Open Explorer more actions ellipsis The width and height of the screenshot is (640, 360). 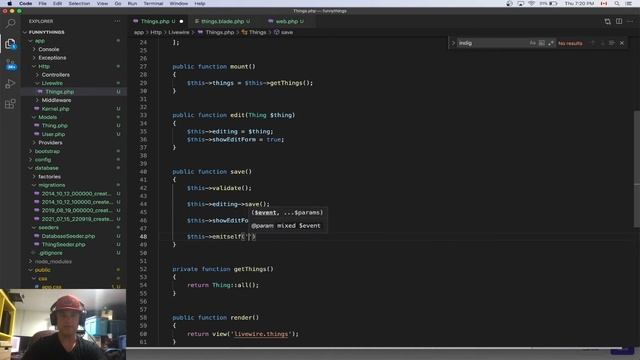click(x=117, y=21)
